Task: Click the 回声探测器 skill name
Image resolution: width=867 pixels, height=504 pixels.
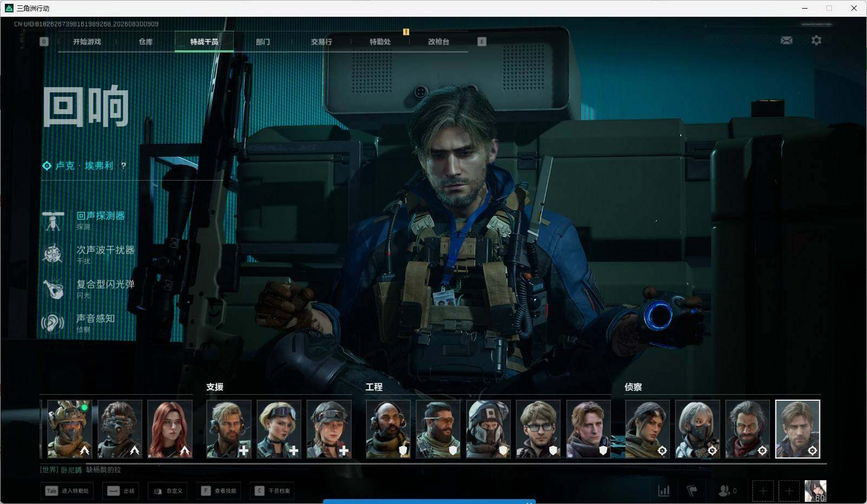Action: (x=101, y=216)
